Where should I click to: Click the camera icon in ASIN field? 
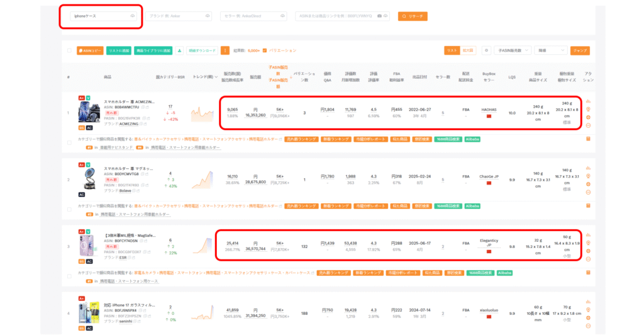click(x=379, y=16)
